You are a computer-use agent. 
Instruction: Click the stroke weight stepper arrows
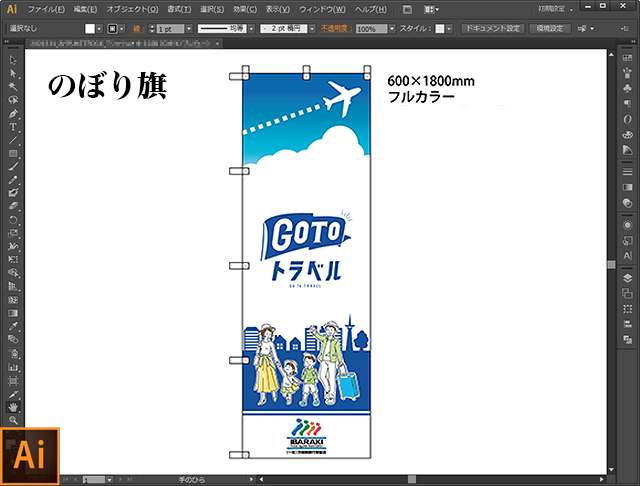(x=152, y=29)
